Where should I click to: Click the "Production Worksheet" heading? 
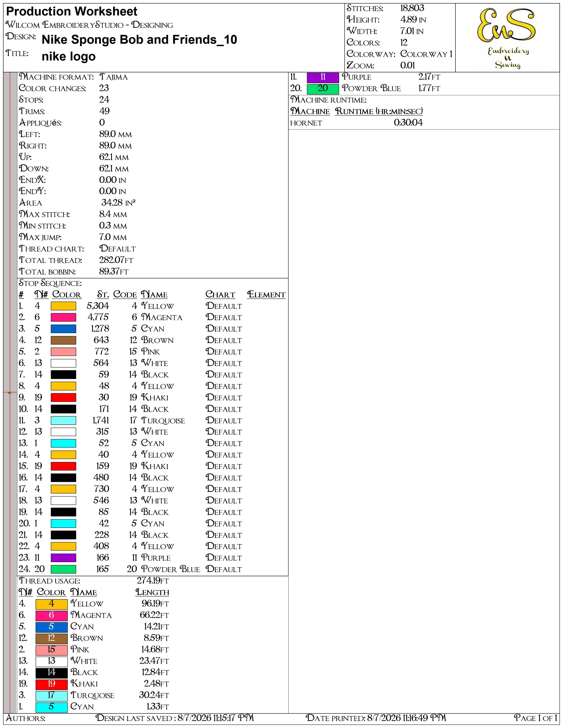[x=72, y=12]
